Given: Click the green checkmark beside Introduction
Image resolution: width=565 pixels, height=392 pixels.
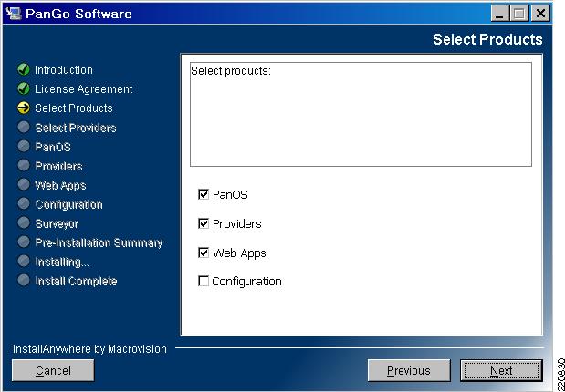Looking at the screenshot, I should [24, 69].
